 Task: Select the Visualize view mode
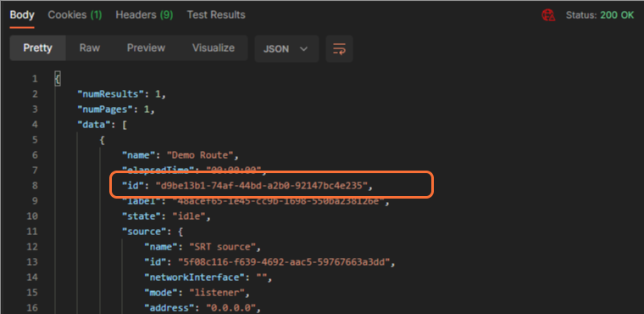[x=214, y=48]
